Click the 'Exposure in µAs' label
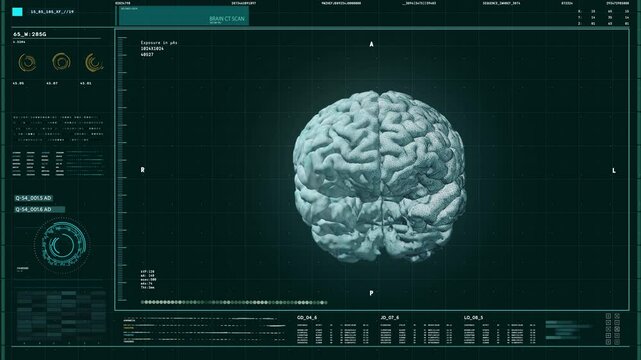The height and width of the screenshot is (360, 641). [x=159, y=42]
